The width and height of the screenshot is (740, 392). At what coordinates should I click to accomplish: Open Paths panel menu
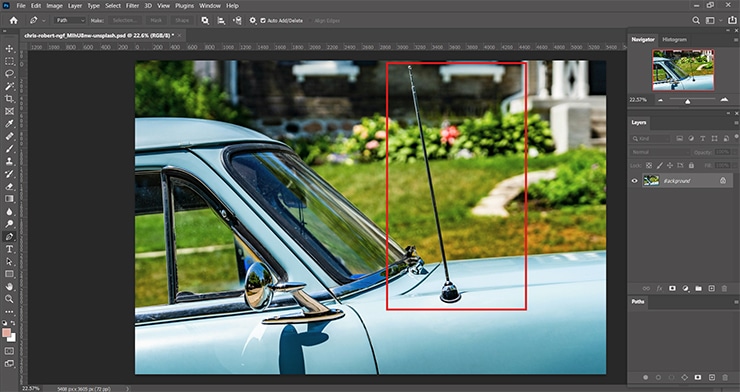pyautogui.click(x=736, y=302)
